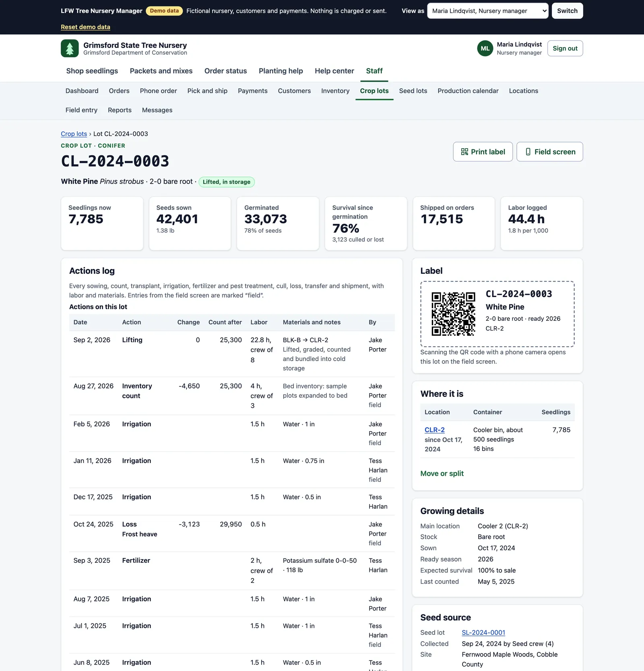Click the Sign out button
Image resolution: width=644 pixels, height=671 pixels.
tap(565, 48)
